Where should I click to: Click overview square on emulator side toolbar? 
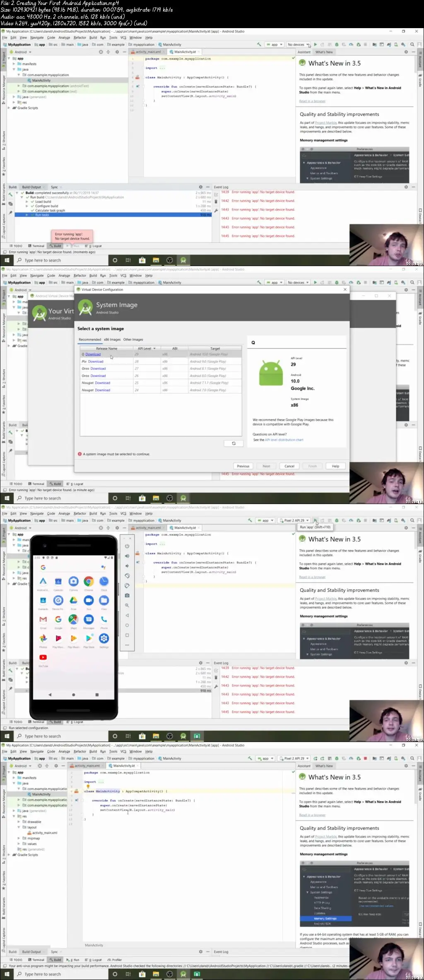point(127,635)
